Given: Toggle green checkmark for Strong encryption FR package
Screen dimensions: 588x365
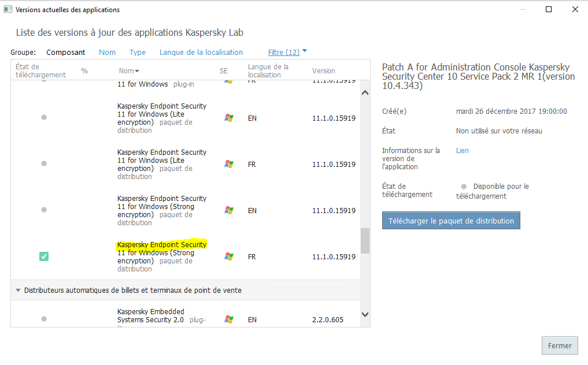Looking at the screenshot, I should (44, 256).
